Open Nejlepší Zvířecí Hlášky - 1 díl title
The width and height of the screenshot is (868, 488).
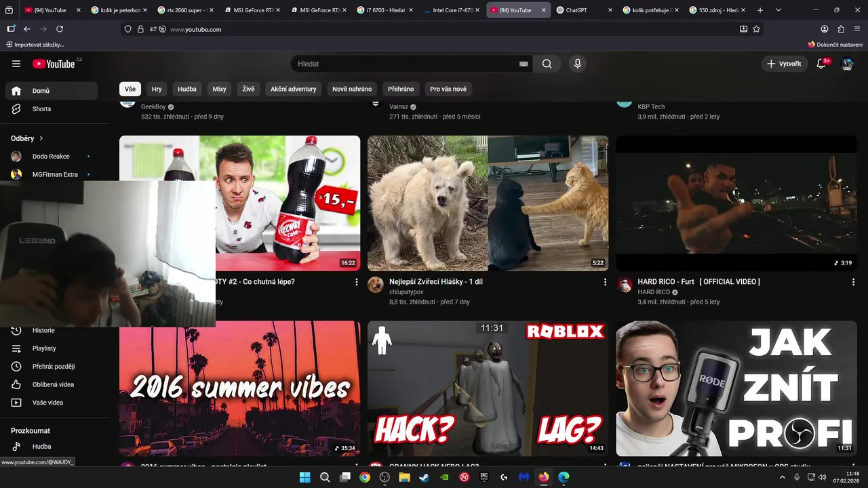[436, 281]
